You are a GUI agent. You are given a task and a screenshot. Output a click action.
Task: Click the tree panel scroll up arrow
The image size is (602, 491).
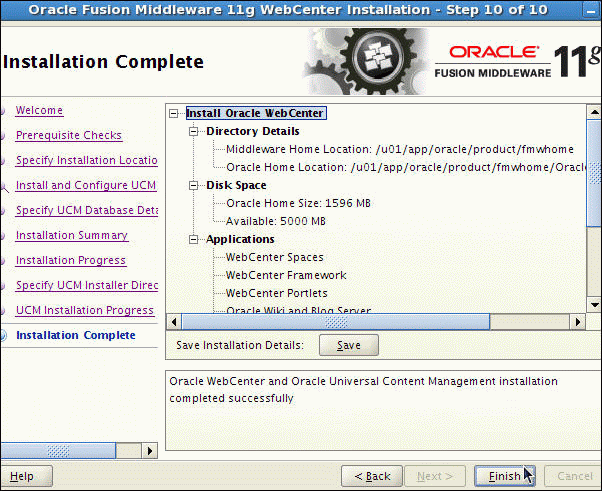click(x=594, y=112)
